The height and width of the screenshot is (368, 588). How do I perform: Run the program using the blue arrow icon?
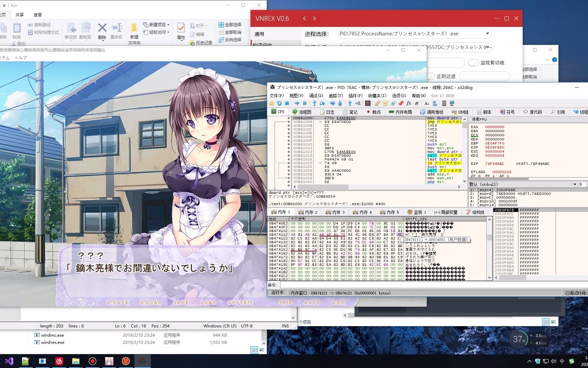tap(297, 103)
